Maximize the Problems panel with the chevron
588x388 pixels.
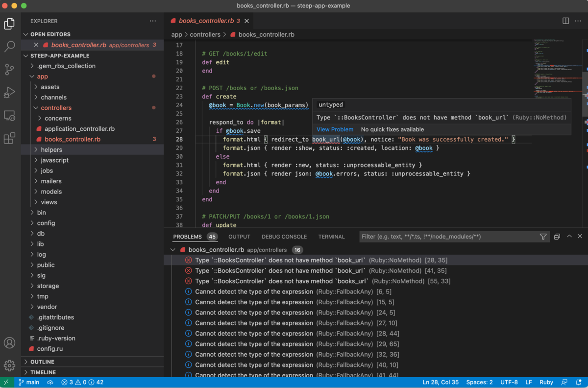(x=569, y=236)
